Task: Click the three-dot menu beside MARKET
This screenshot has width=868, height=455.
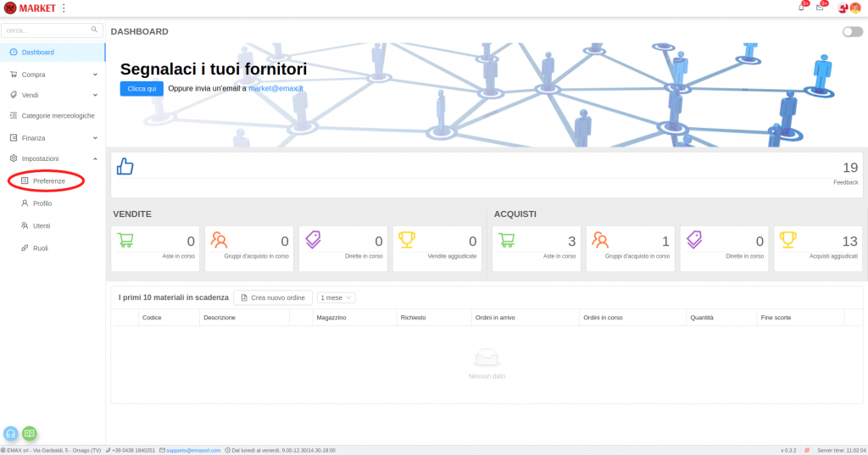Action: pyautogui.click(x=64, y=8)
